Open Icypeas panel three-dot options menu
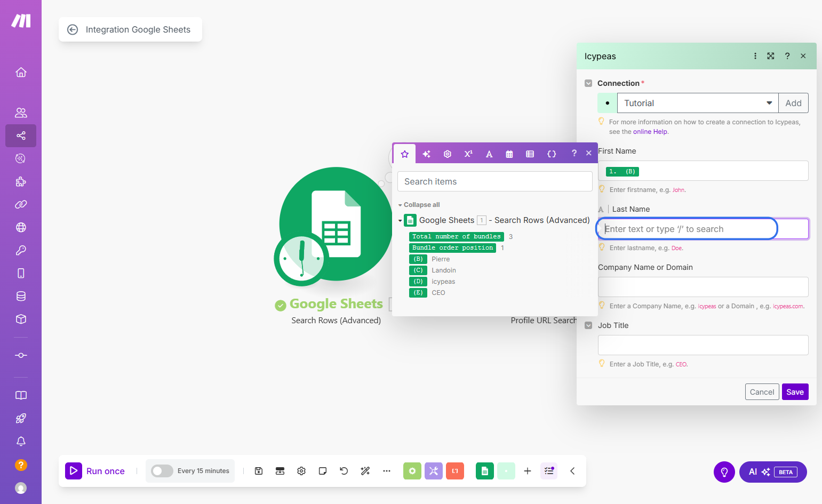This screenshot has height=504, width=822. pyautogui.click(x=755, y=56)
